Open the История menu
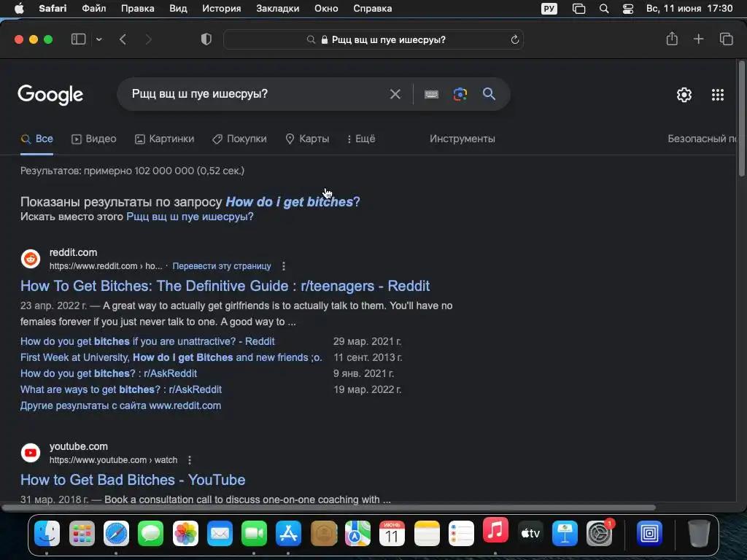747x560 pixels. (x=222, y=9)
